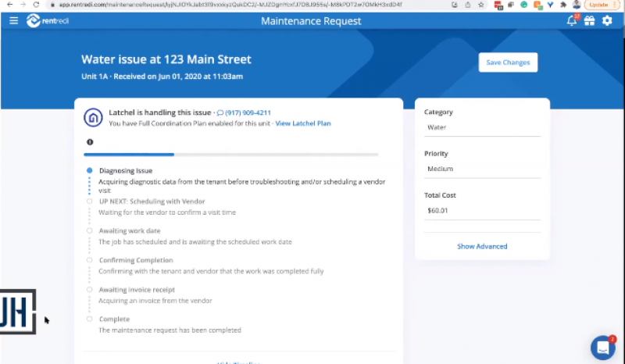Screen dimensions: 625x364
Task: Open the Chrome profile avatar
Action: pyautogui.click(x=577, y=5)
